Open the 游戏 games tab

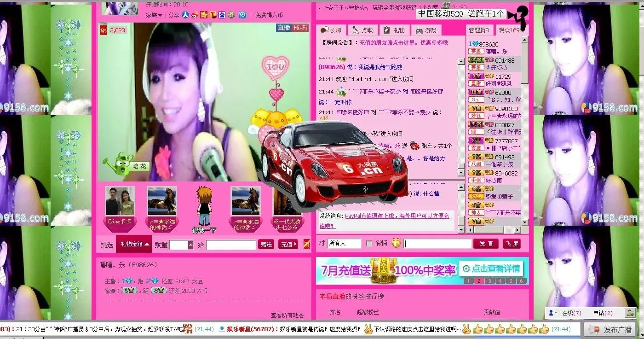coord(426,30)
